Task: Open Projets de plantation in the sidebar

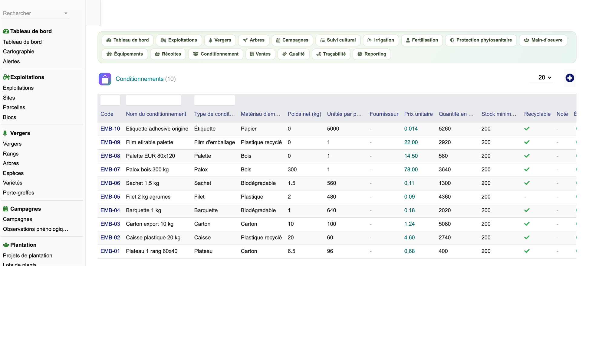Action: pyautogui.click(x=28, y=255)
